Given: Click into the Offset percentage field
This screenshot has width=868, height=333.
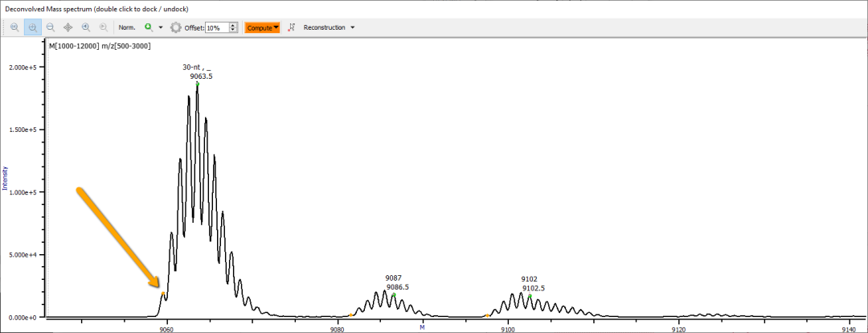Looking at the screenshot, I should pyautogui.click(x=216, y=27).
